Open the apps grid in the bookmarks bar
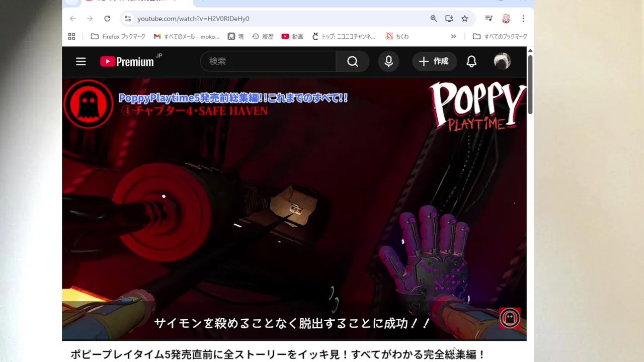This screenshot has height=362, width=644. 71,36
